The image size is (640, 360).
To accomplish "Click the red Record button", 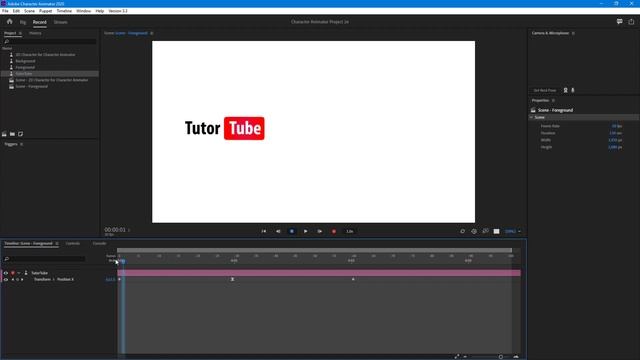I will tap(333, 231).
